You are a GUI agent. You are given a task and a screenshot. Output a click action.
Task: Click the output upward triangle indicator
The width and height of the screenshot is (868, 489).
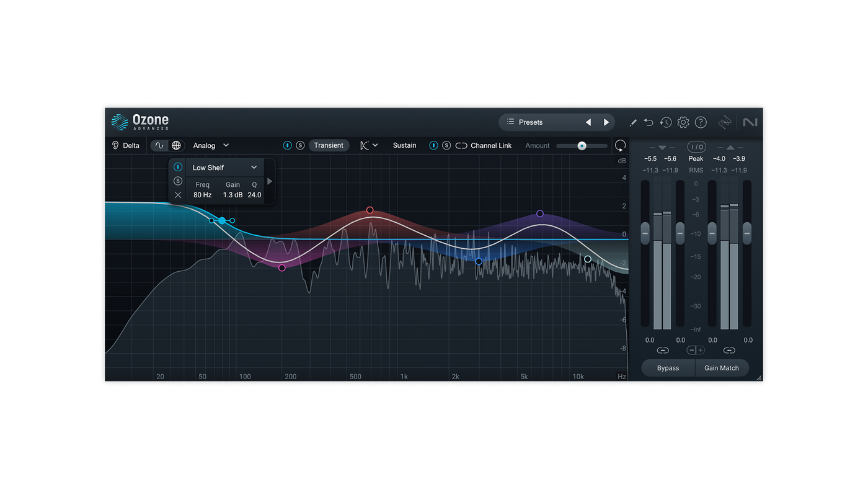coord(730,148)
